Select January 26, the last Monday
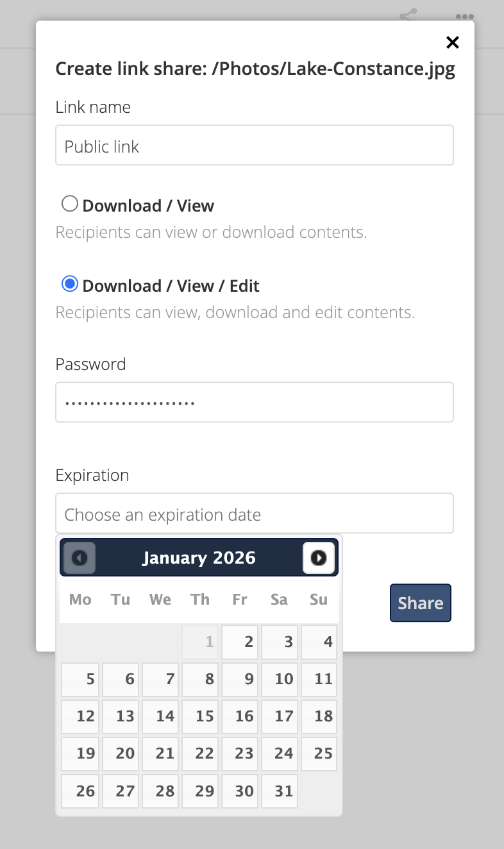 coord(80,791)
